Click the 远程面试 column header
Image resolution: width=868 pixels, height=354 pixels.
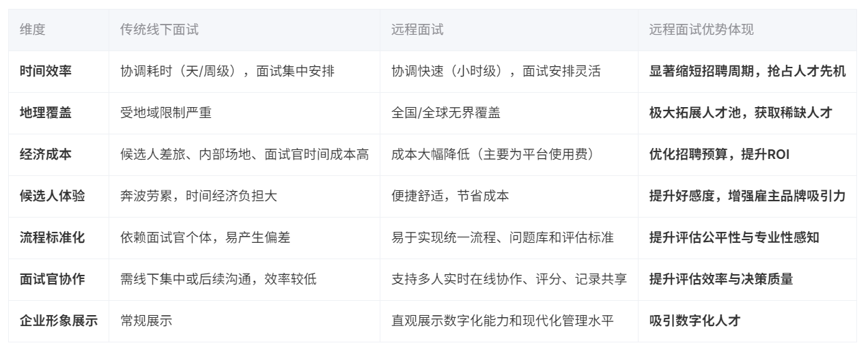417,30
